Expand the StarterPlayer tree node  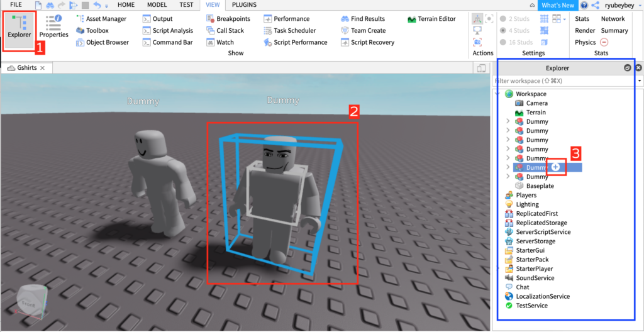point(499,268)
